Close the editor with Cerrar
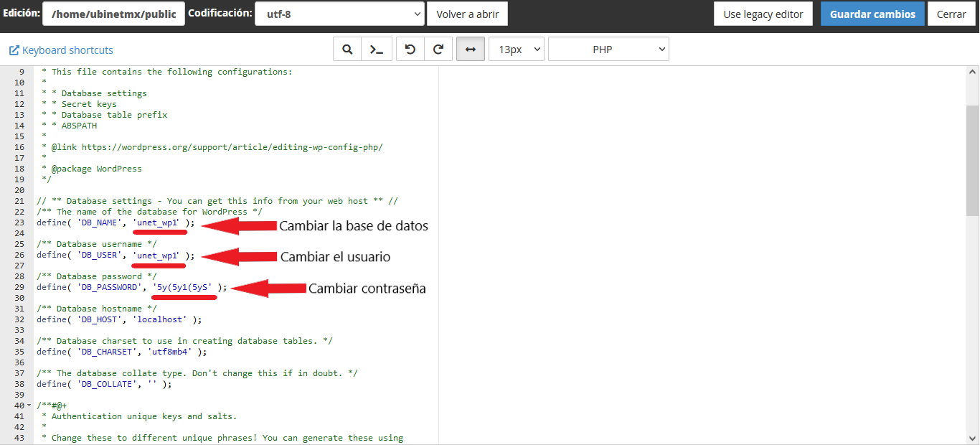980x445 pixels. (951, 14)
